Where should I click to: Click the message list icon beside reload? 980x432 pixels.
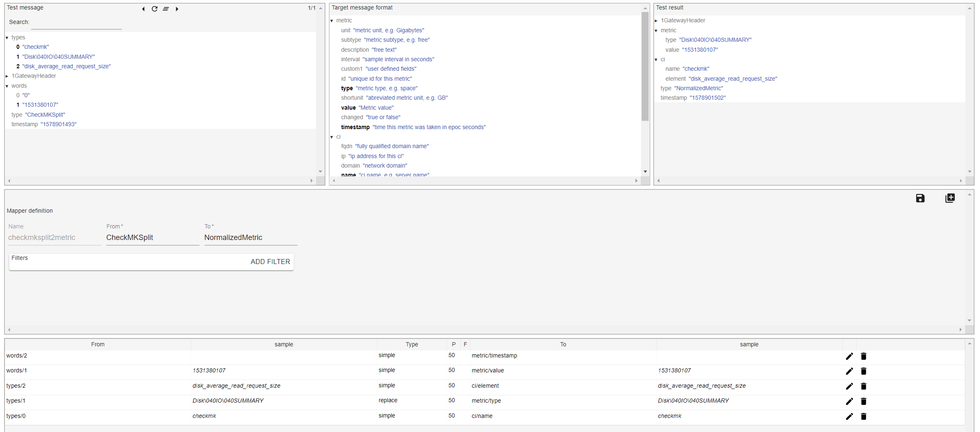(165, 9)
